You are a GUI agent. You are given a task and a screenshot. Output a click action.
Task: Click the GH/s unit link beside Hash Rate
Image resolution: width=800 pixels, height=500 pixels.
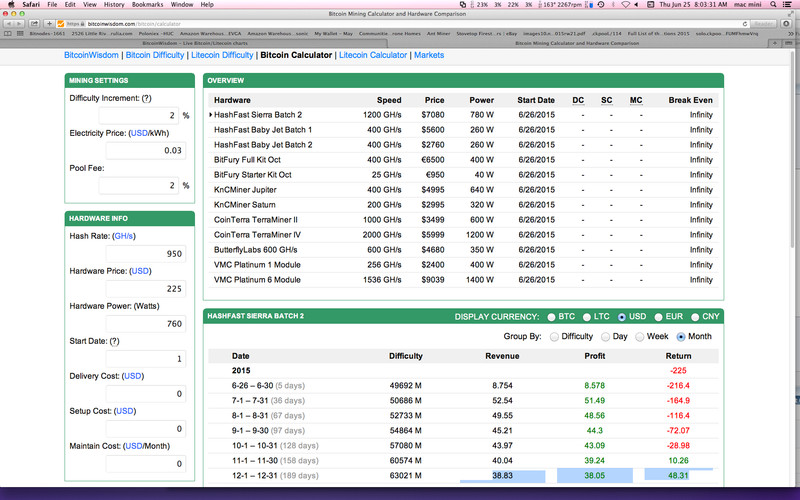[124, 236]
